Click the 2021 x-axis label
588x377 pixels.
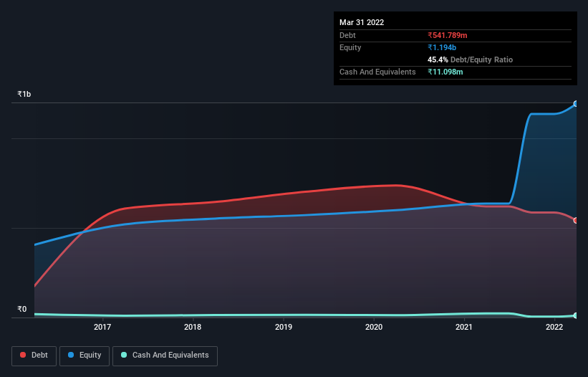(x=464, y=327)
